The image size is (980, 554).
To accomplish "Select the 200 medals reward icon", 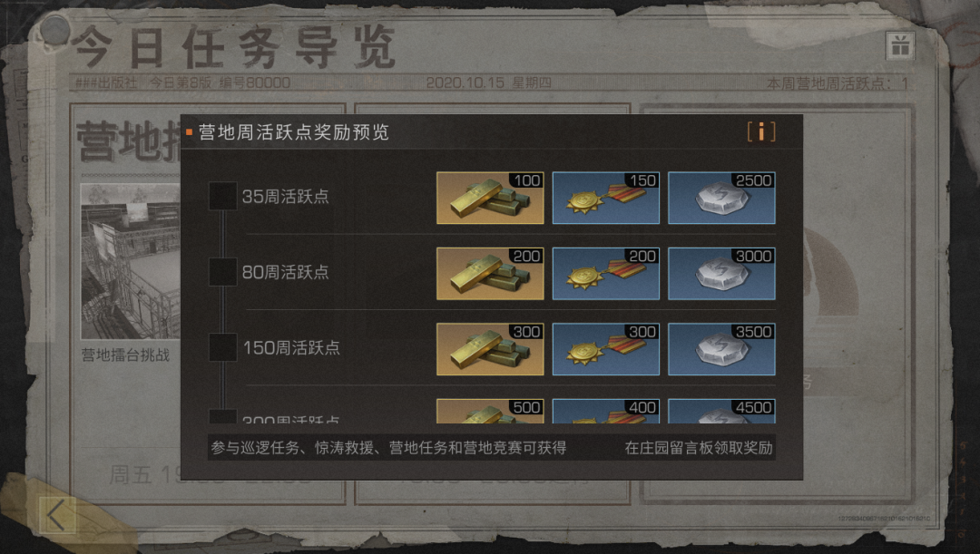I will pyautogui.click(x=605, y=274).
